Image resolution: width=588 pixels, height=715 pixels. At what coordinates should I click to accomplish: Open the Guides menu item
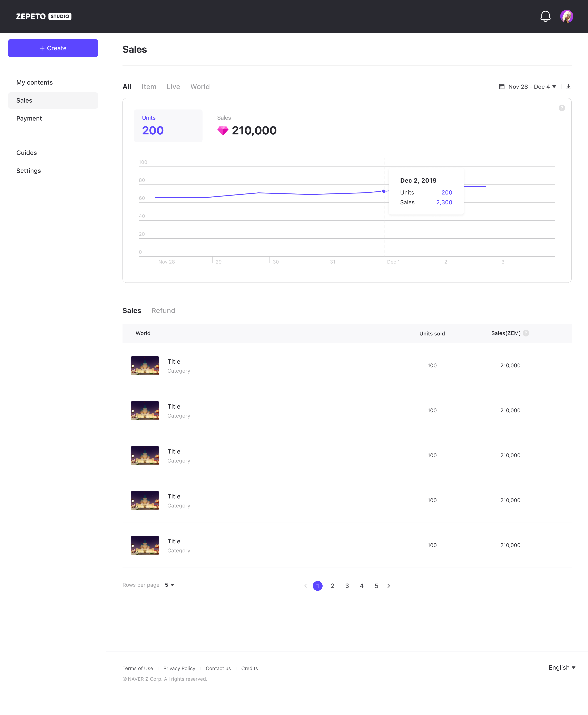point(26,153)
